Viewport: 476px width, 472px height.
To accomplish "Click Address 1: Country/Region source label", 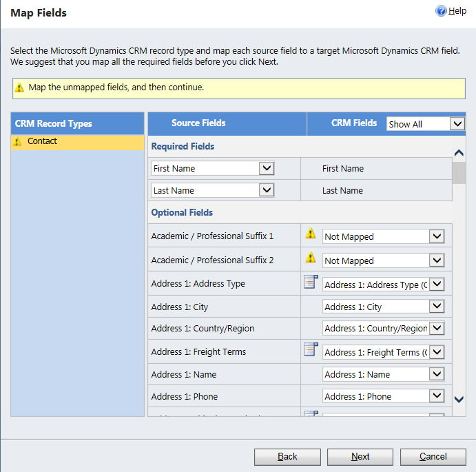I will 203,329.
